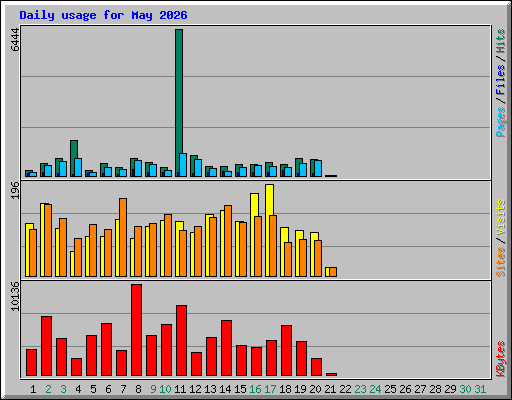Image resolution: width=512 pixels, height=400 pixels.
Task: Click day label 1 on the axis
Action: coord(33,389)
